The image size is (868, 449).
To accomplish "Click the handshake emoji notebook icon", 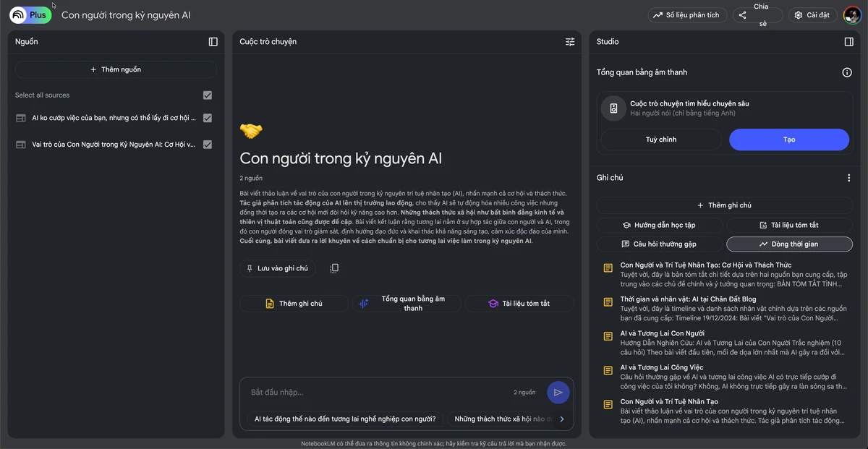I will 251,131.
